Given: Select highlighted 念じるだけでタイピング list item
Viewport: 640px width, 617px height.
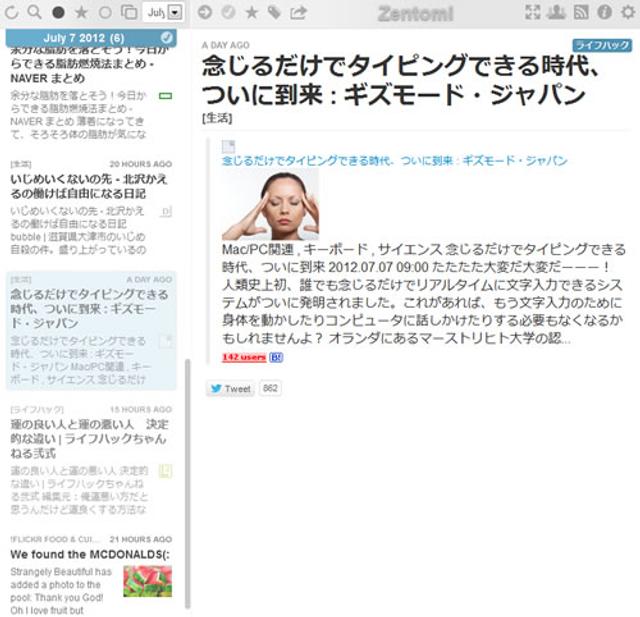Looking at the screenshot, I should click(91, 331).
